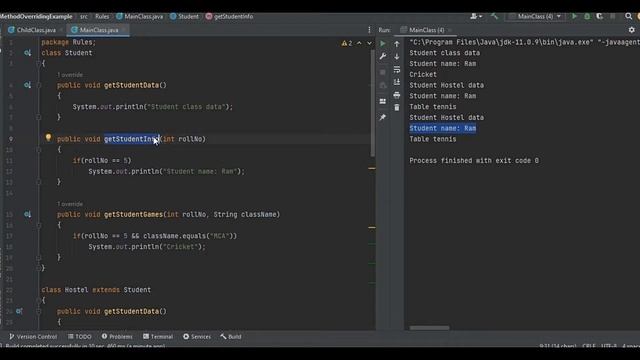Pin the Run tab
640x360 pixels.
coord(382,118)
